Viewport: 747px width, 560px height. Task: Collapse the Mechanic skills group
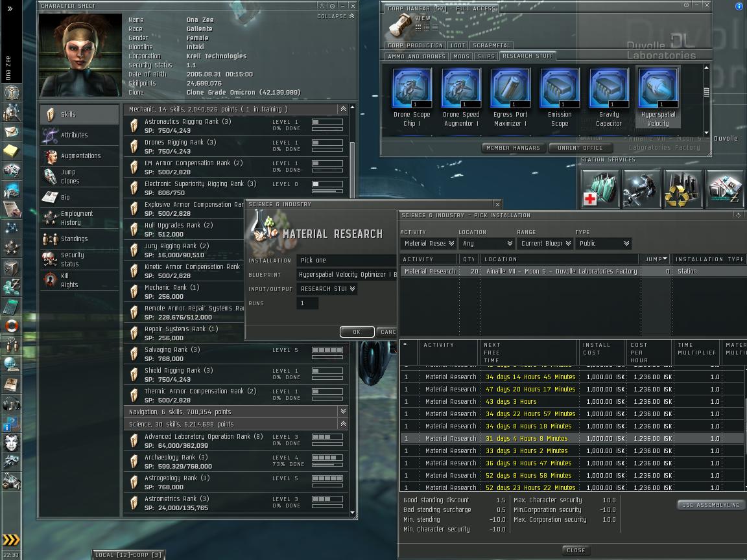click(x=343, y=109)
